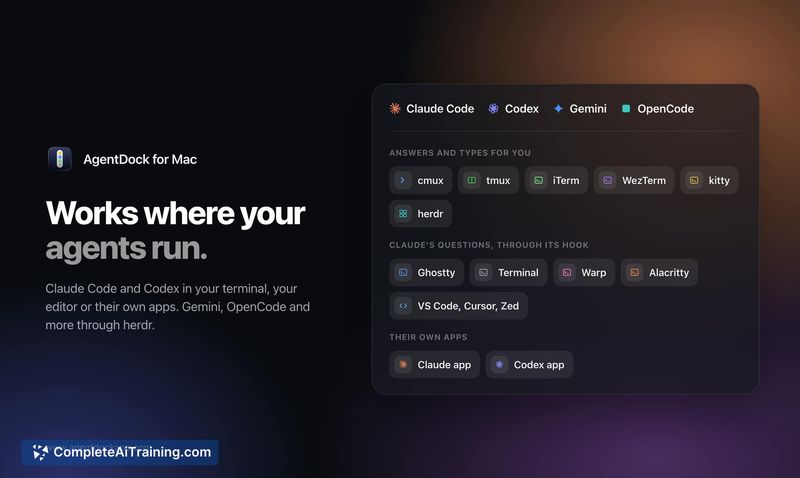Click the Alacritty orange terminal icon
Viewport: 800px width, 478px height.
(635, 272)
